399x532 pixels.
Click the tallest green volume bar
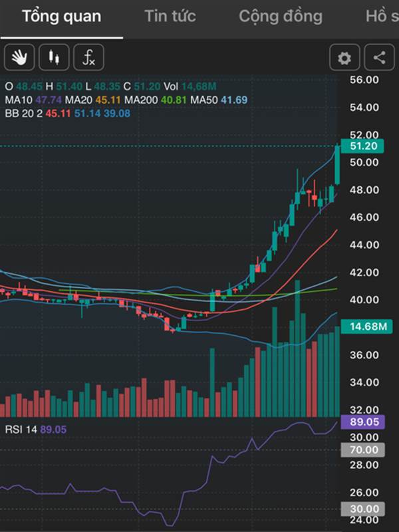coord(297,348)
